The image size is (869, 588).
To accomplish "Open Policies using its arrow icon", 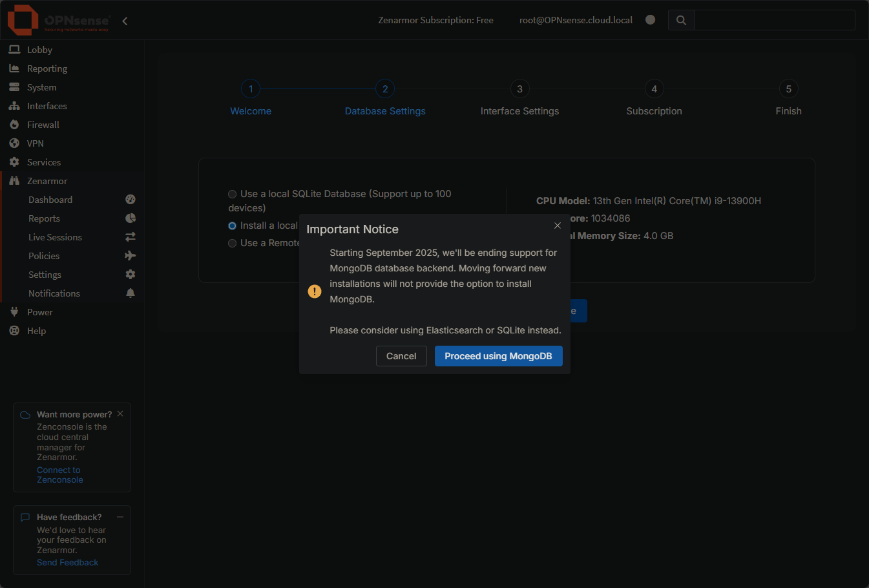I will (131, 255).
